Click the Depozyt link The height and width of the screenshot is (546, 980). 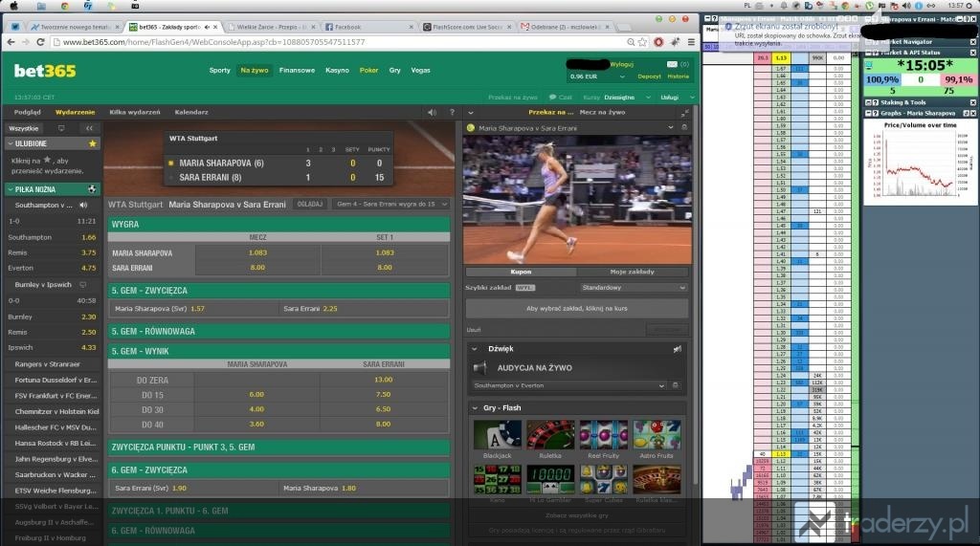(650, 76)
